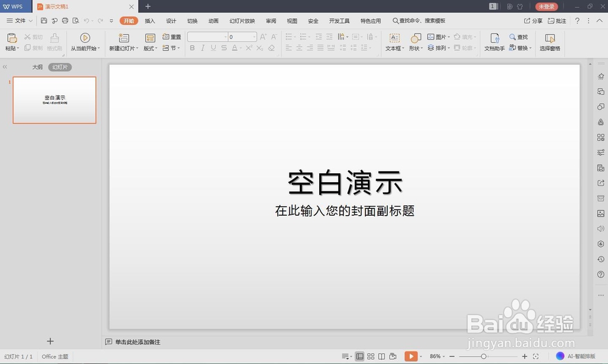This screenshot has height=364, width=608.
Task: Click the Save icon in quick toolbar
Action: (x=44, y=21)
